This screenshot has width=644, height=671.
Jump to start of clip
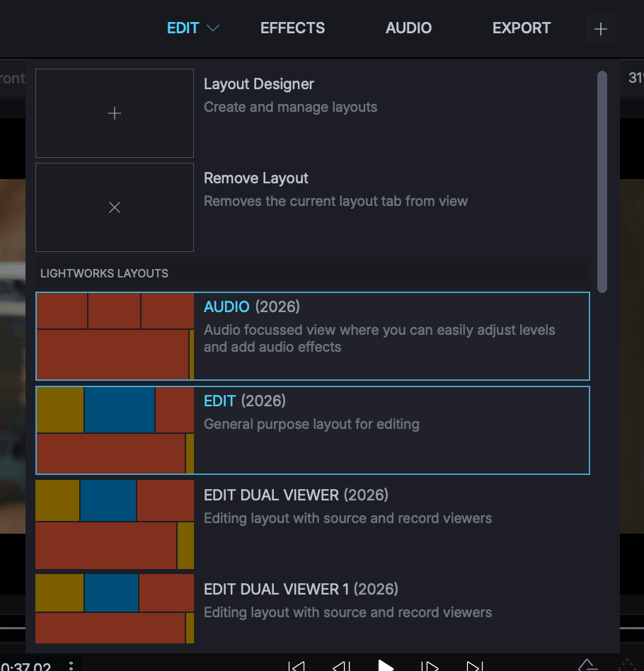tap(296, 666)
